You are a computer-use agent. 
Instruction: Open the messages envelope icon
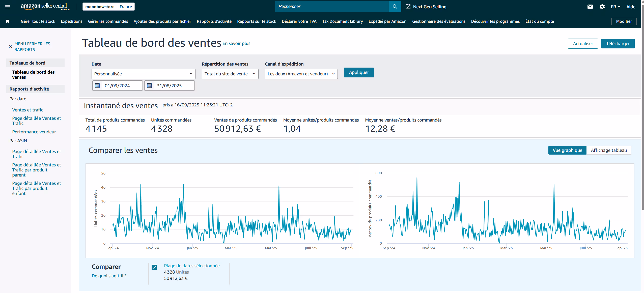click(590, 7)
